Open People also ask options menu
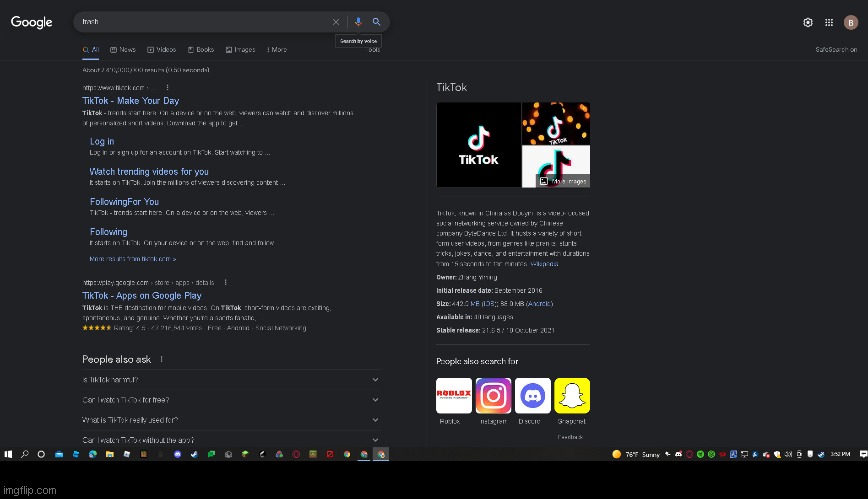This screenshot has height=499, width=868. click(x=162, y=359)
